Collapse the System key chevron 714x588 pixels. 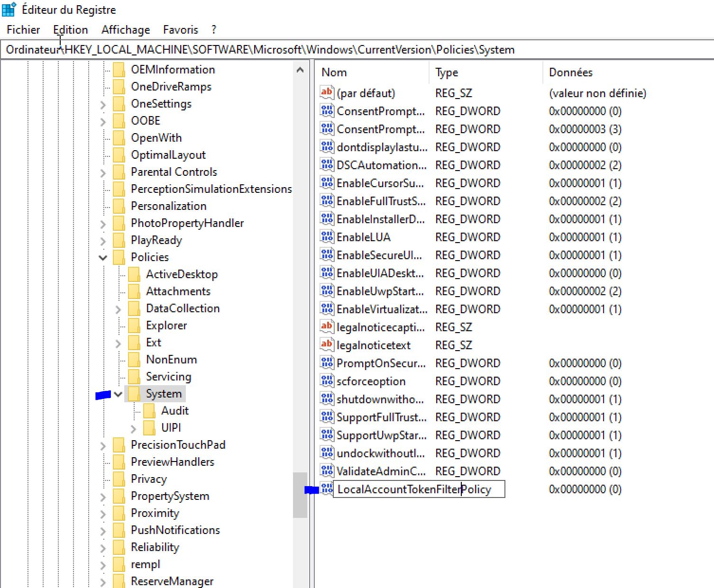[x=118, y=394]
